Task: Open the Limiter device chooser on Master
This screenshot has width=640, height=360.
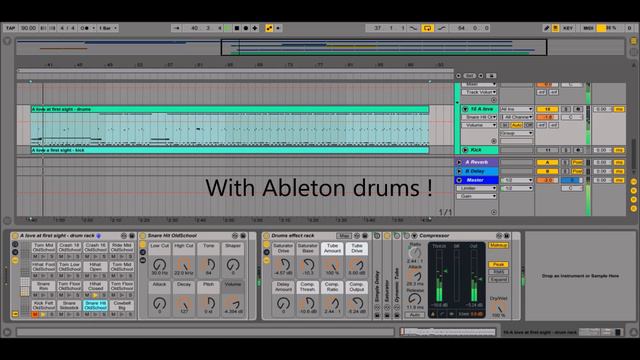Action: point(476,188)
